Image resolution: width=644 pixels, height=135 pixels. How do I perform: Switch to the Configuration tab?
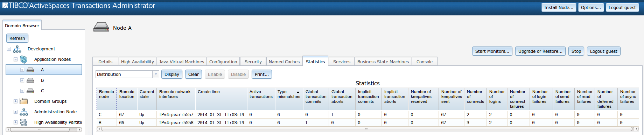point(223,62)
